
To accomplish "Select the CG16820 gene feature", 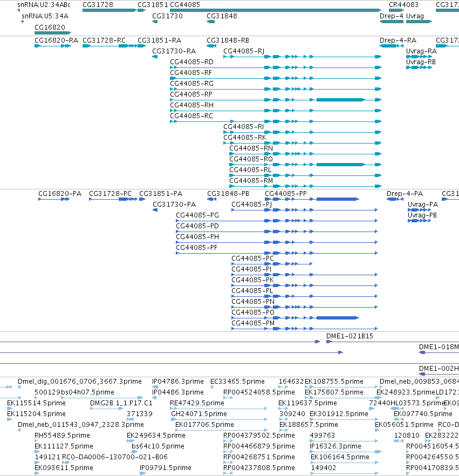I will pos(53,33).
